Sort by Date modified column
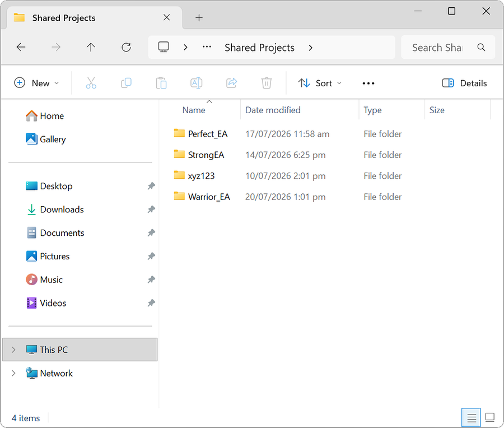 [x=273, y=110]
